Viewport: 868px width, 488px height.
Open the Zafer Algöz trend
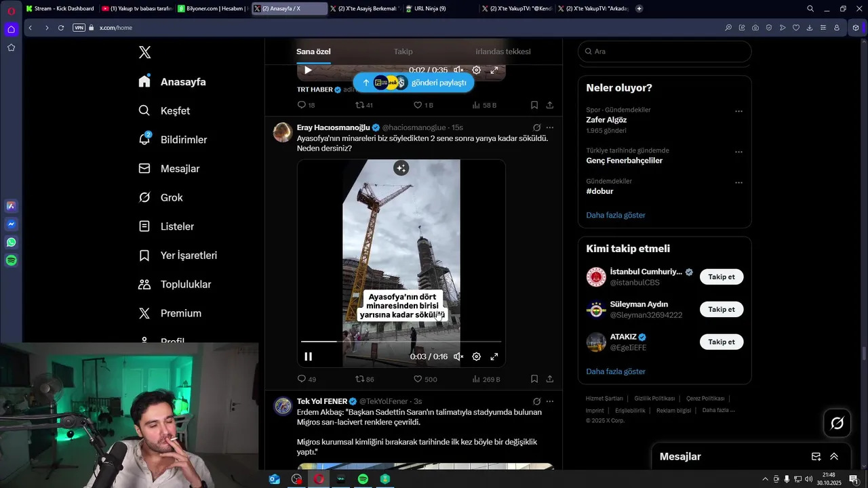606,120
